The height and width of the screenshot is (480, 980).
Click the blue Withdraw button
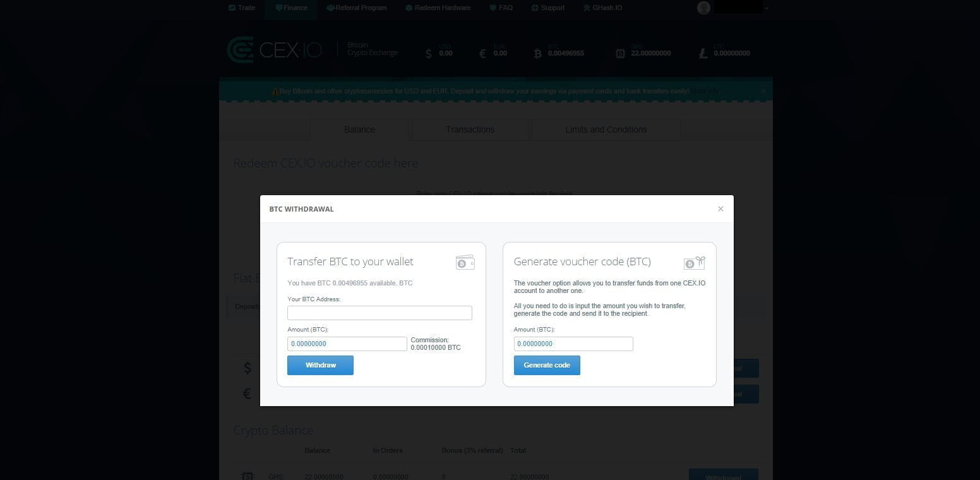coord(320,365)
